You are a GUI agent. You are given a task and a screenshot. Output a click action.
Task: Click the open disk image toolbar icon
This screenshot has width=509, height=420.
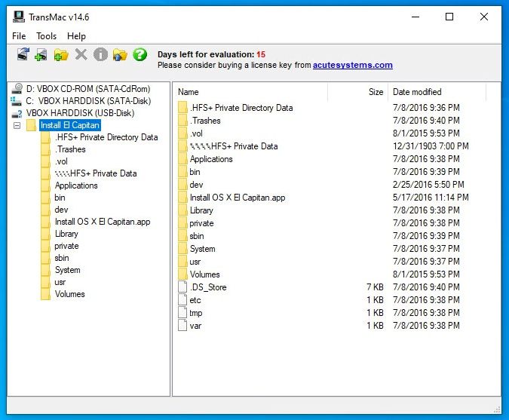(x=41, y=55)
